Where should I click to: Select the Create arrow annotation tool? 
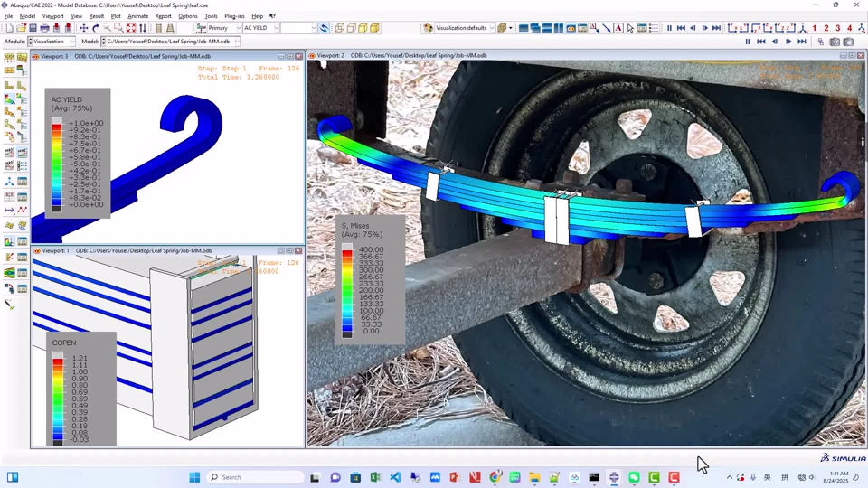pyautogui.click(x=607, y=28)
